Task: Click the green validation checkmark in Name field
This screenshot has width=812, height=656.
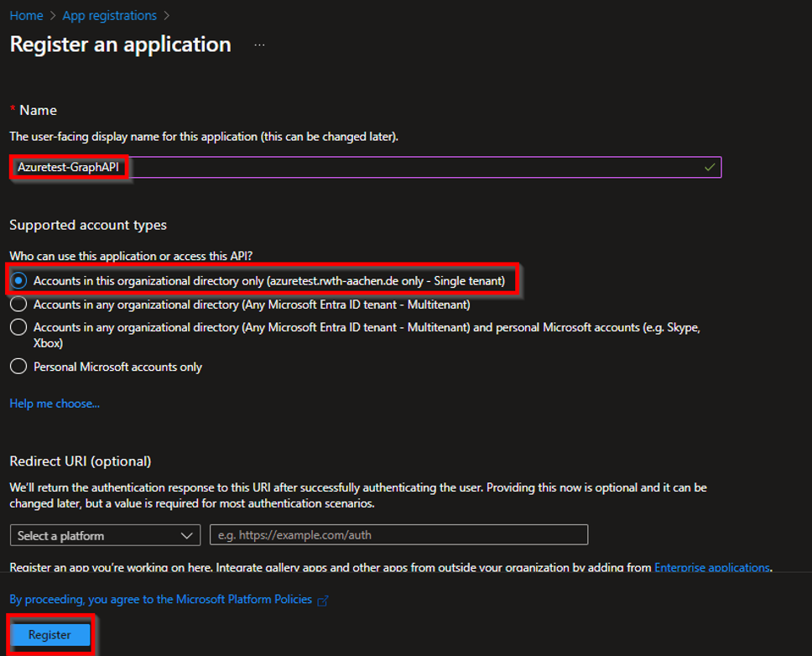Action: 710,167
